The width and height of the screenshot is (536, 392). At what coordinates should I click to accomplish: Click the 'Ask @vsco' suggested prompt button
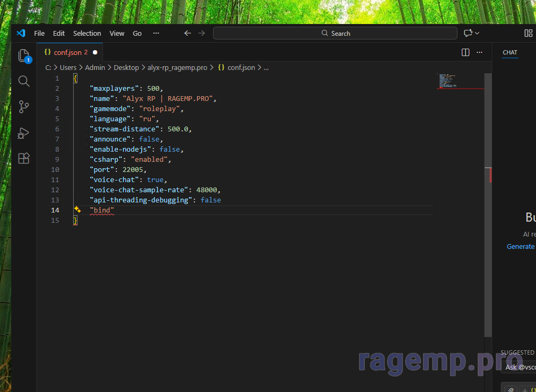click(x=519, y=367)
